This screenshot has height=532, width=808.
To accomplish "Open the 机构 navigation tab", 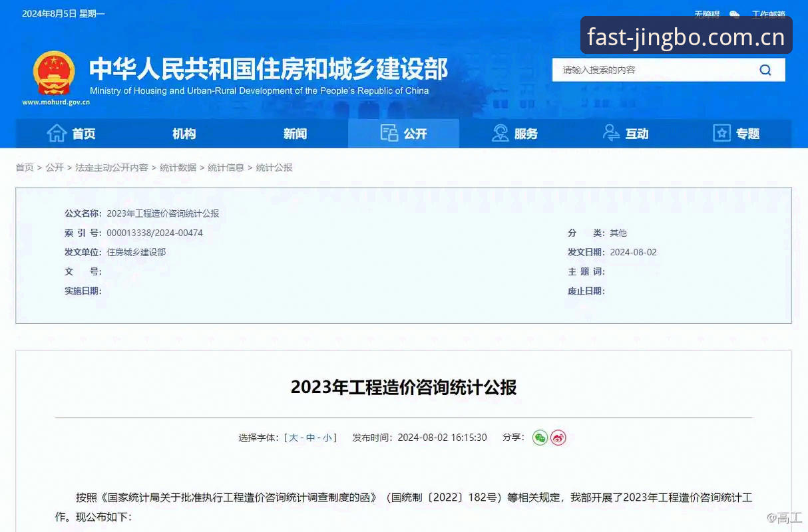I will coord(184,134).
